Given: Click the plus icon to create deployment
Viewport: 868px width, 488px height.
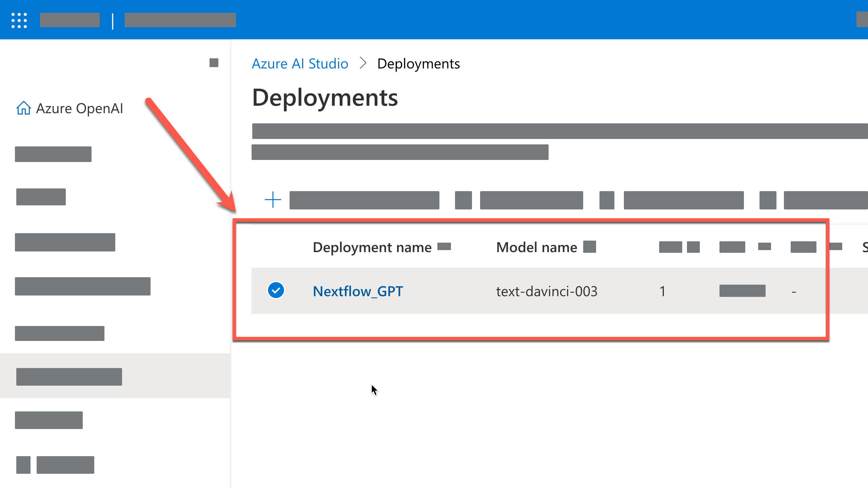Looking at the screenshot, I should point(273,200).
